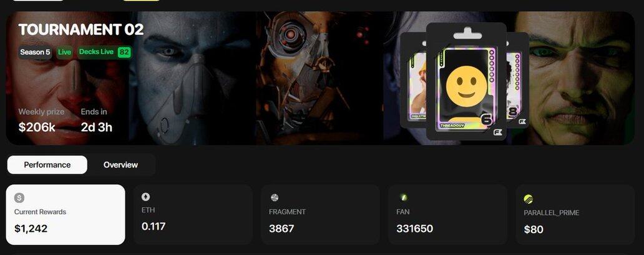Click the TOURNAMENT 02 title

pyautogui.click(x=81, y=29)
